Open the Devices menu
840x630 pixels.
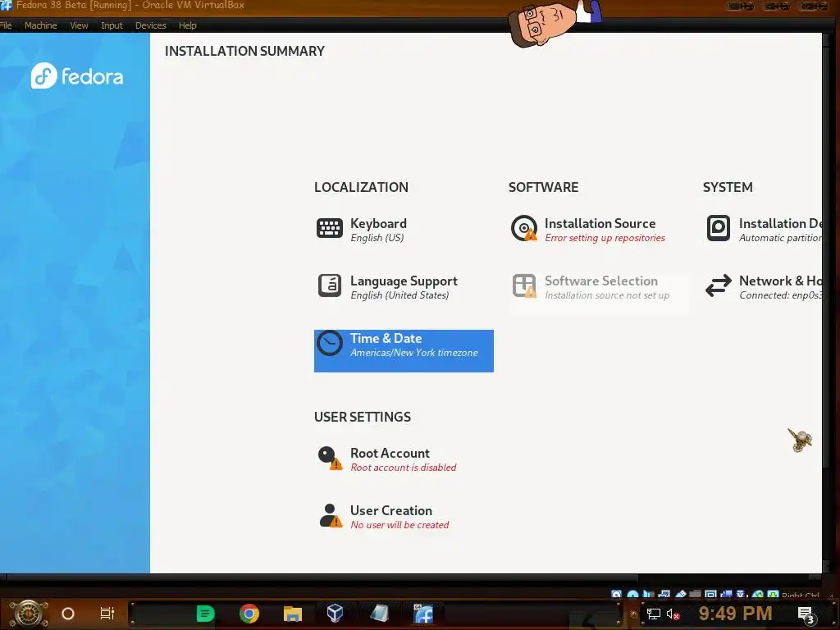coord(151,25)
